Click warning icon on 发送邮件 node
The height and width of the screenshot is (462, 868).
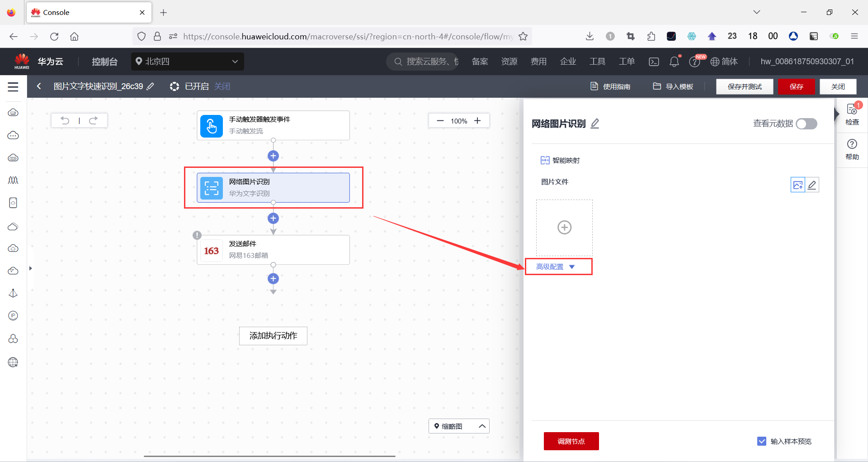tap(197, 235)
